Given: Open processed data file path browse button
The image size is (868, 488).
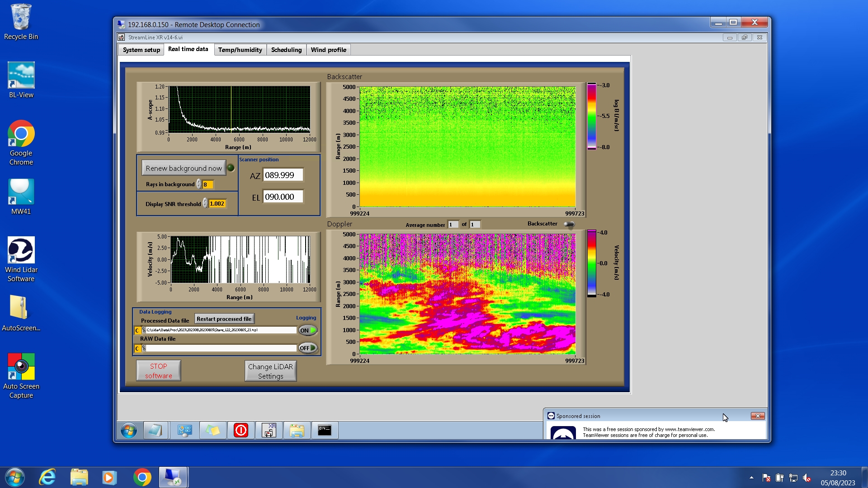Looking at the screenshot, I should coord(144,330).
